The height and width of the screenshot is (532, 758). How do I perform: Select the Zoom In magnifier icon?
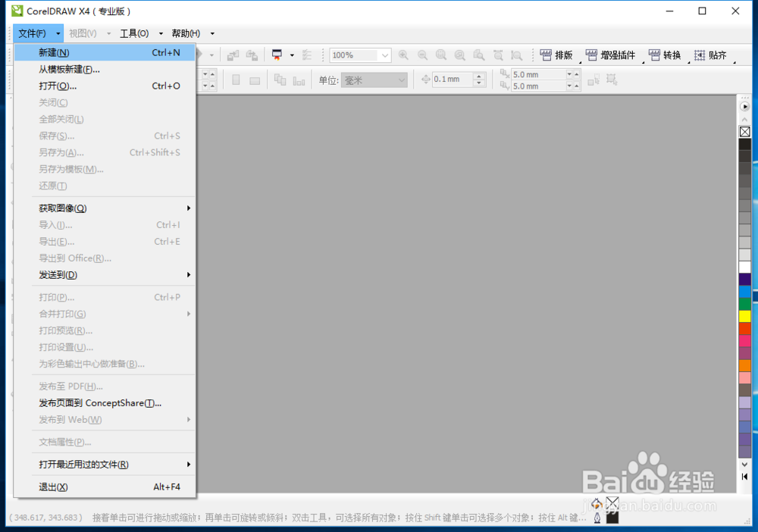pyautogui.click(x=402, y=55)
